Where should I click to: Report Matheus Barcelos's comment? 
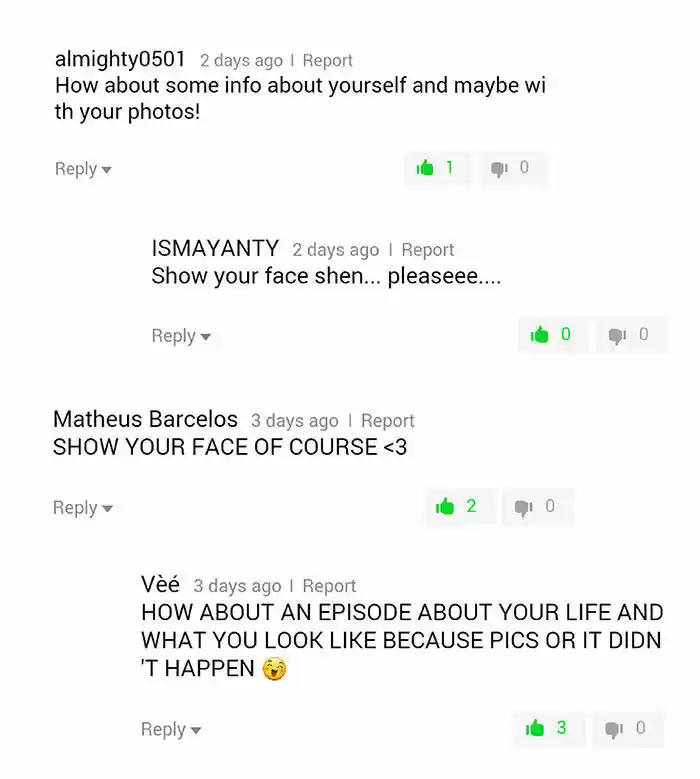(388, 421)
